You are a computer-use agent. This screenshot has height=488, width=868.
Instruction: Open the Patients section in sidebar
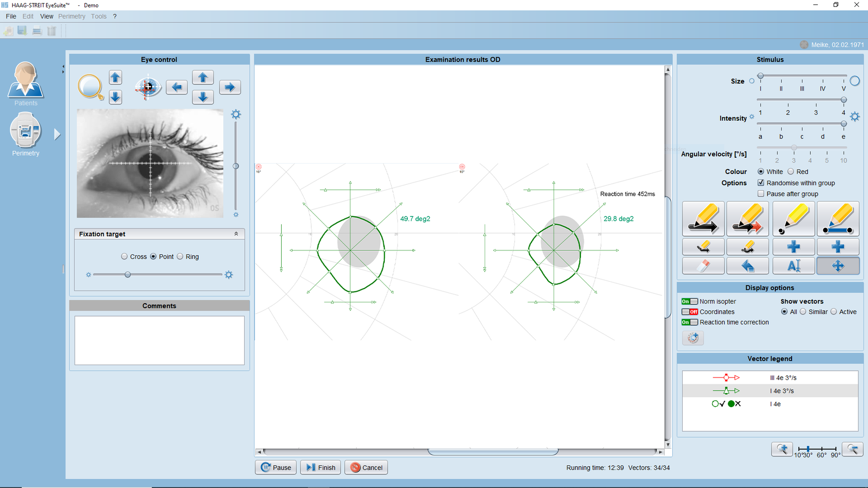(26, 84)
